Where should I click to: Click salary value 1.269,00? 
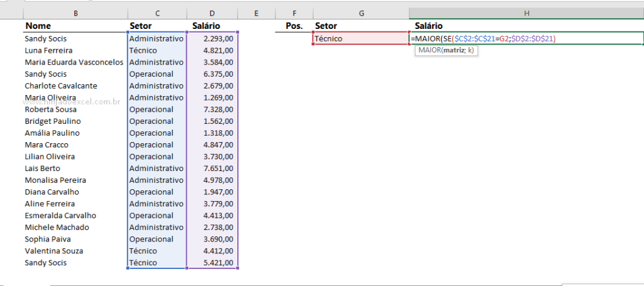pos(218,97)
